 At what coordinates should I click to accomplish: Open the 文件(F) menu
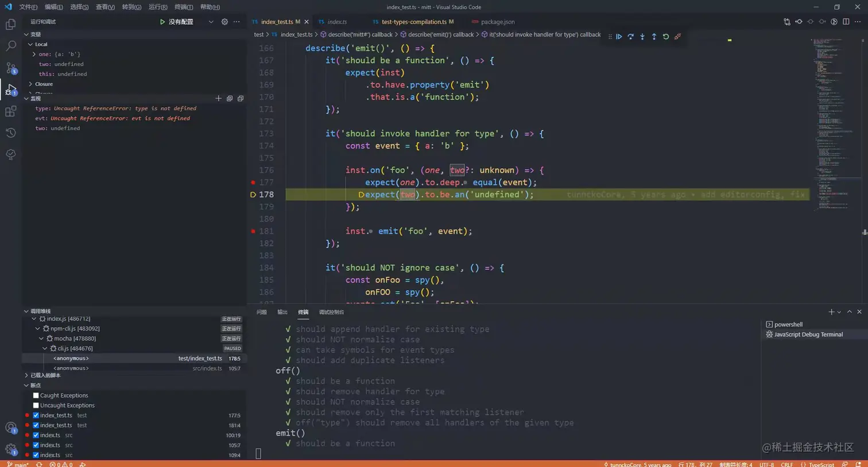point(28,7)
